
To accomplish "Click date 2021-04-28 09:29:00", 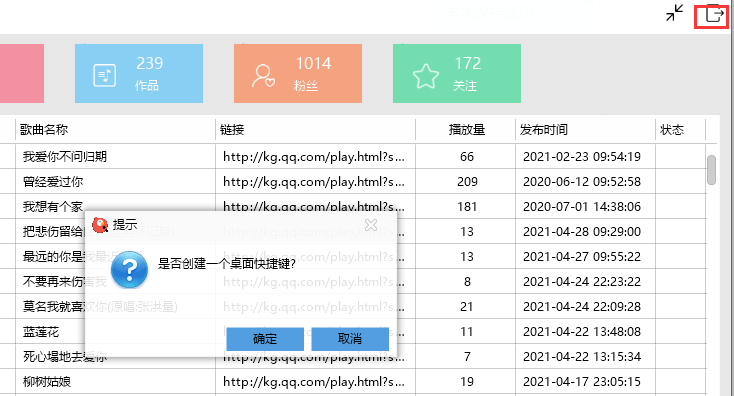I will [x=582, y=232].
